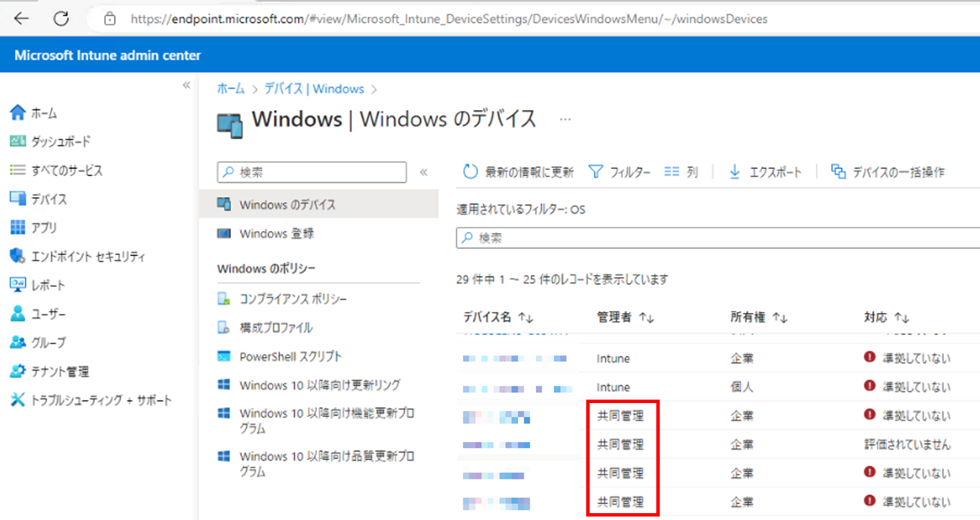Click the Windows devices page title icon
Screen dimensions: 980x520
[x=230, y=124]
